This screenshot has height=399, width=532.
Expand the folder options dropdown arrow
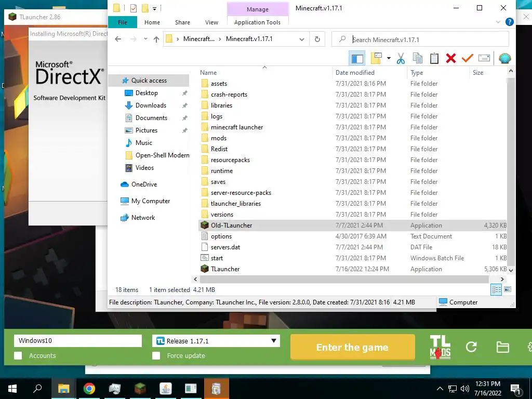point(389,58)
